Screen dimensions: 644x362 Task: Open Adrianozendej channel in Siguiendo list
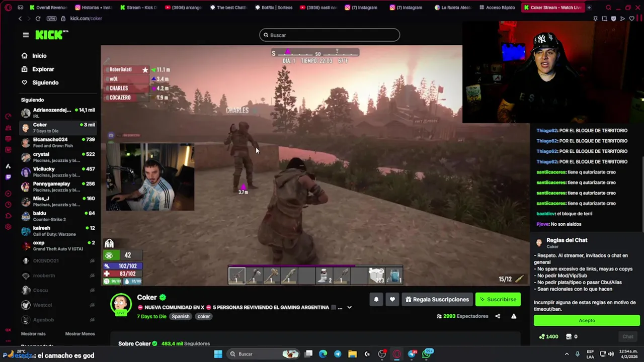pos(58,113)
